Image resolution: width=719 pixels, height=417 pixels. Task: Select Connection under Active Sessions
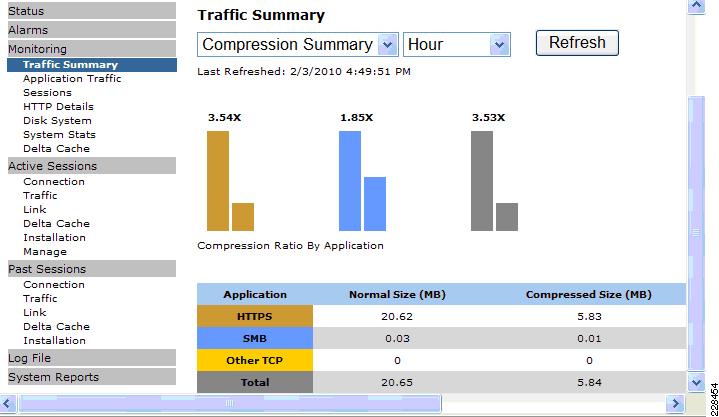(x=54, y=182)
